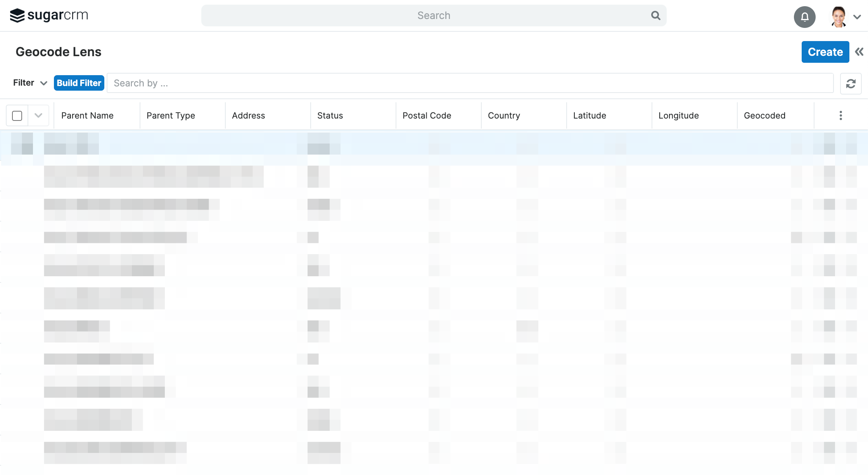The width and height of the screenshot is (868, 475).
Task: Sort by Parent Name column
Action: click(87, 115)
